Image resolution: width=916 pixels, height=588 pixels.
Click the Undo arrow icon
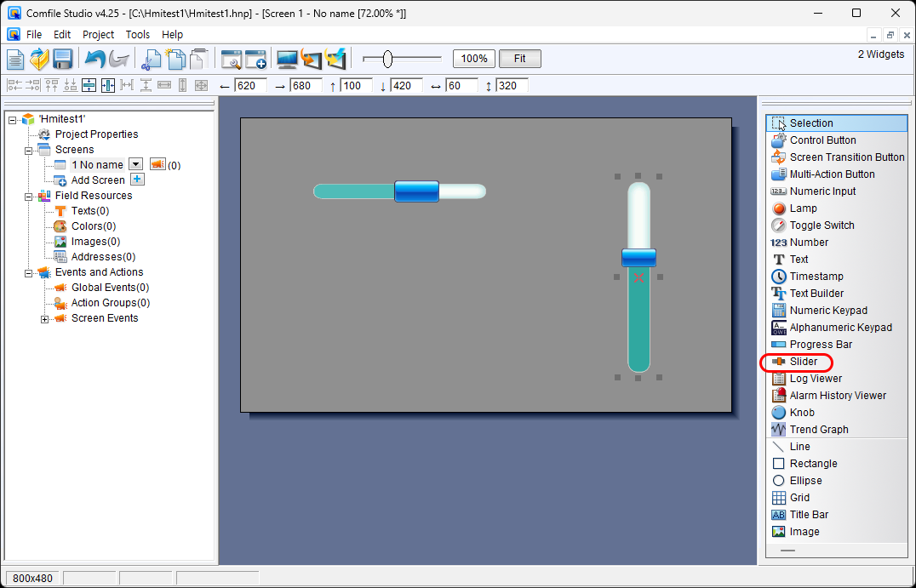[94, 59]
